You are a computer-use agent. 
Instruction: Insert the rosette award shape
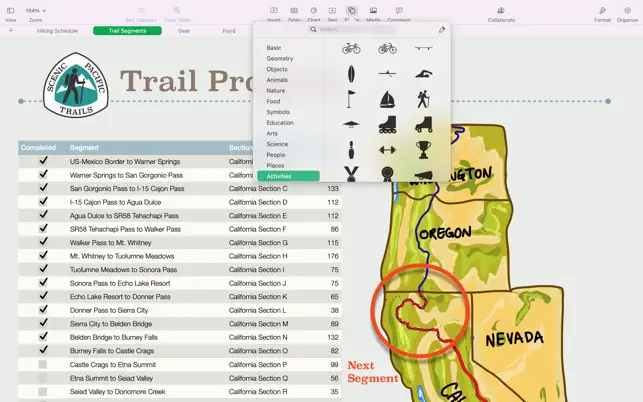[x=387, y=174]
